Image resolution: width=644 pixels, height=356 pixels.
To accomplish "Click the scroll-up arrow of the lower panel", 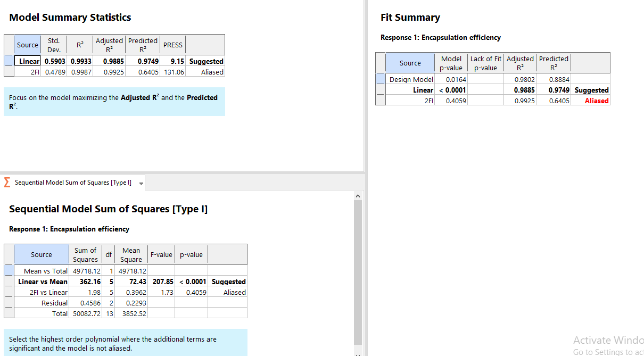I will 358,196.
